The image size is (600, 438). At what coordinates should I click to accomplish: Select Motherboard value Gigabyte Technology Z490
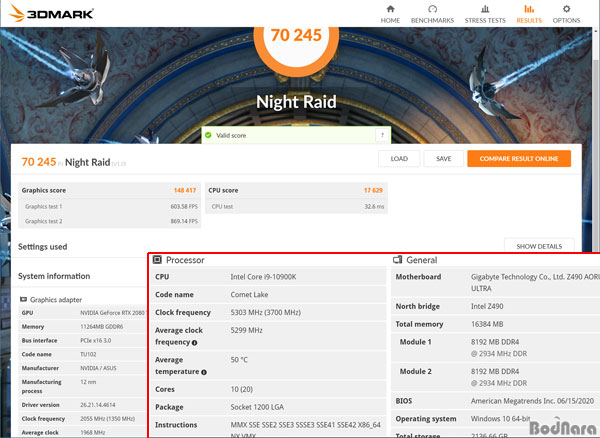tap(535, 282)
